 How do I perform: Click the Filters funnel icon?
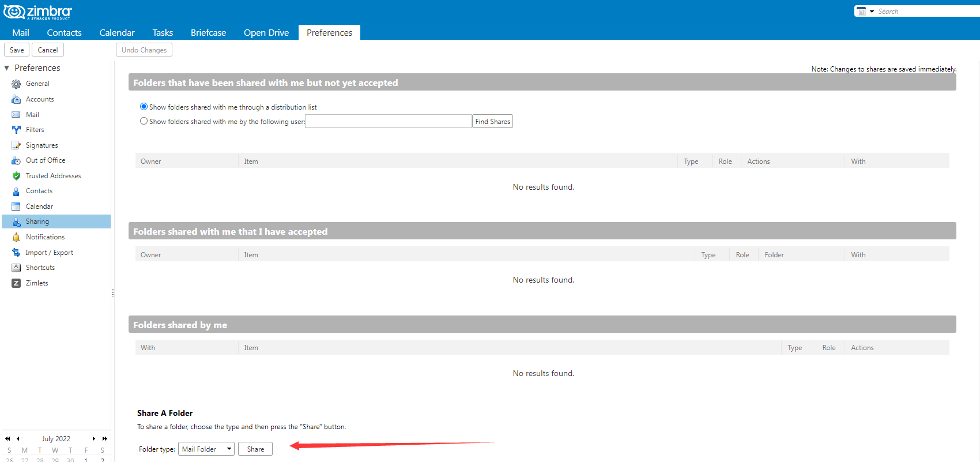coord(16,130)
